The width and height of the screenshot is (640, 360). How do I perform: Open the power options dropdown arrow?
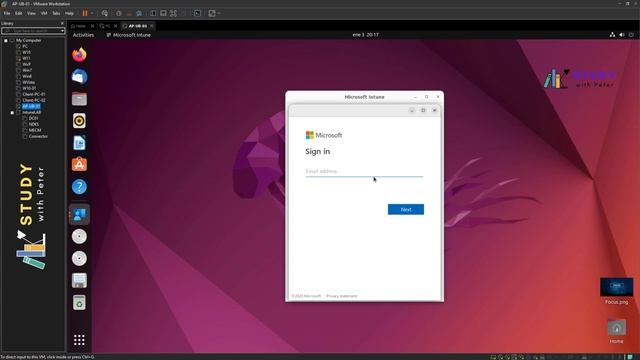click(92, 13)
